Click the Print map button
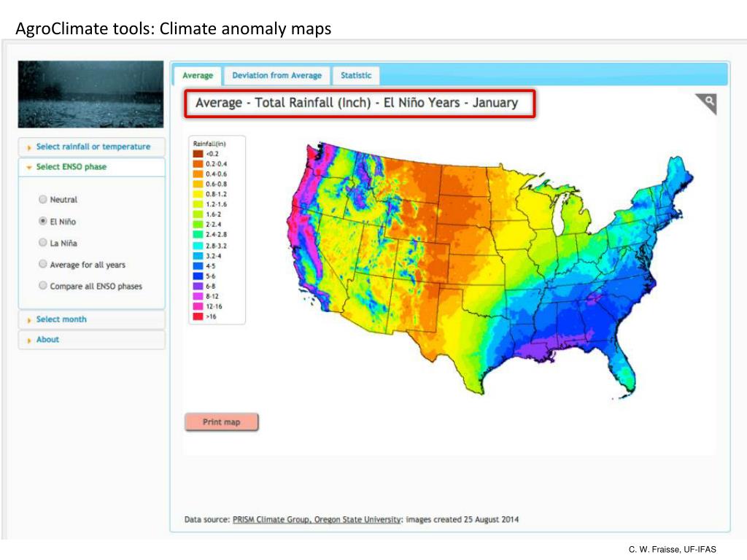 coord(222,422)
